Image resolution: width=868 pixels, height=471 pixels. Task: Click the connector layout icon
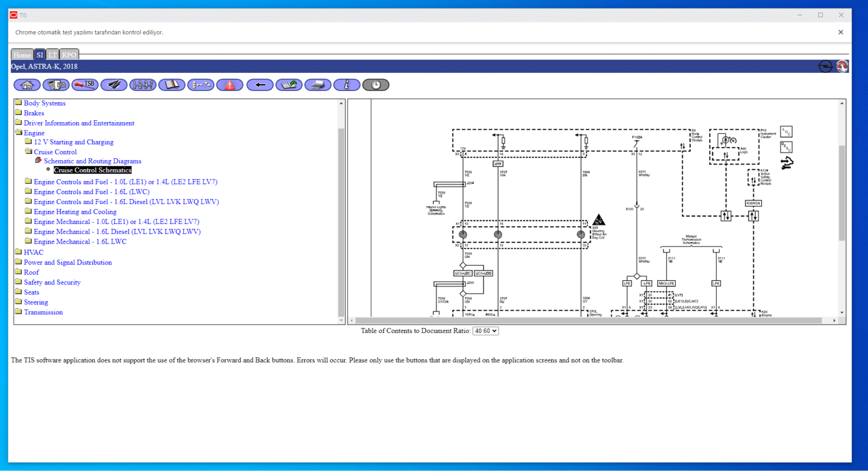click(x=201, y=84)
